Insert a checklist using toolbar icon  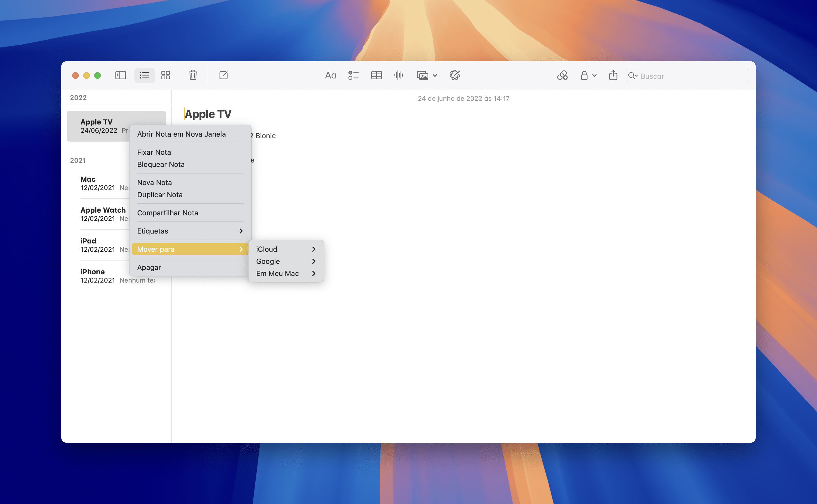point(353,75)
